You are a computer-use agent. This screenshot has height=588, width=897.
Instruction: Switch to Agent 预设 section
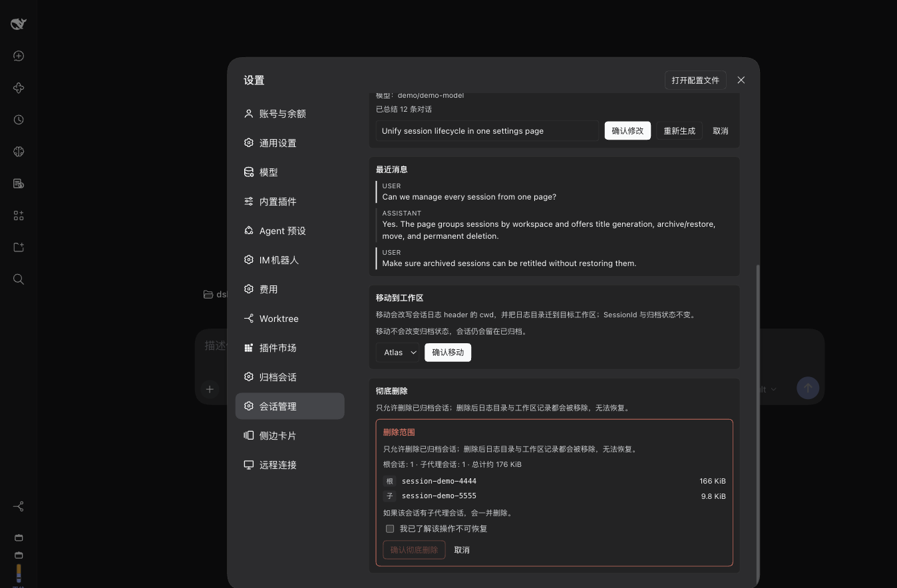pyautogui.click(x=290, y=231)
